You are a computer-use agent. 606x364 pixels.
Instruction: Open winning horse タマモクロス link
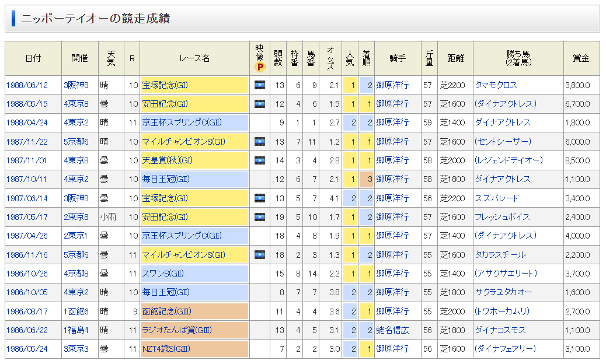[496, 85]
